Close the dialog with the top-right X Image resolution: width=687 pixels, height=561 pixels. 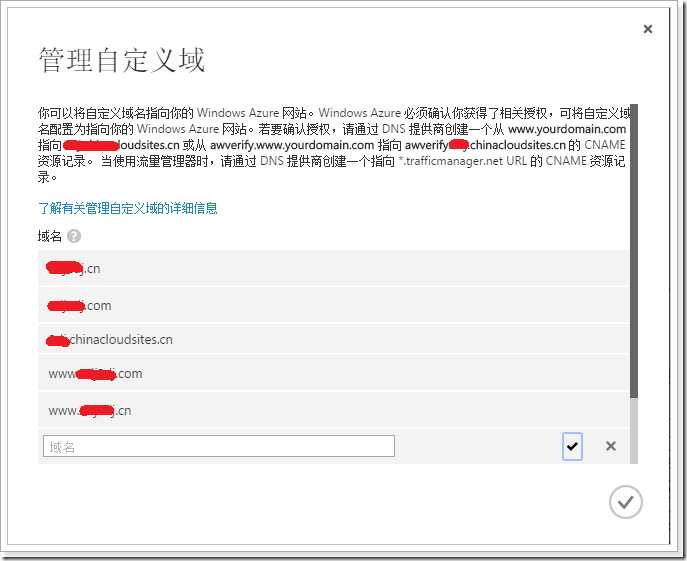648,29
